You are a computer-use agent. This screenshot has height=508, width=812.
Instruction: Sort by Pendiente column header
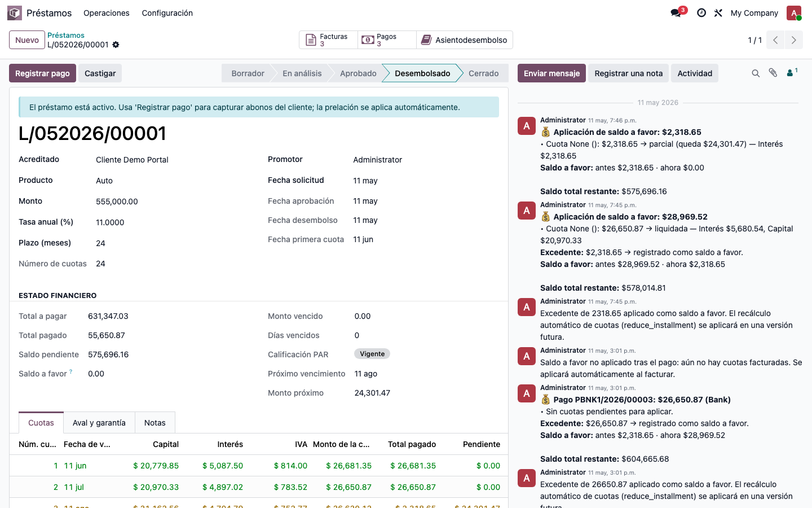(x=482, y=444)
